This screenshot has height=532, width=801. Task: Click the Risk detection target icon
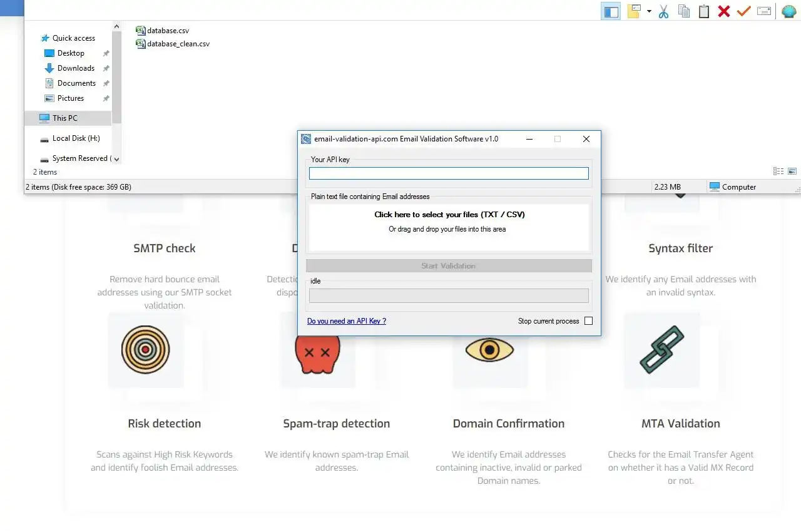pyautogui.click(x=146, y=349)
